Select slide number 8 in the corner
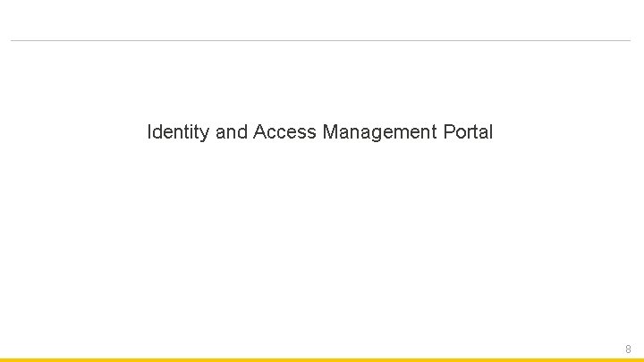Viewport: 644px width, 362px height. coord(628,349)
